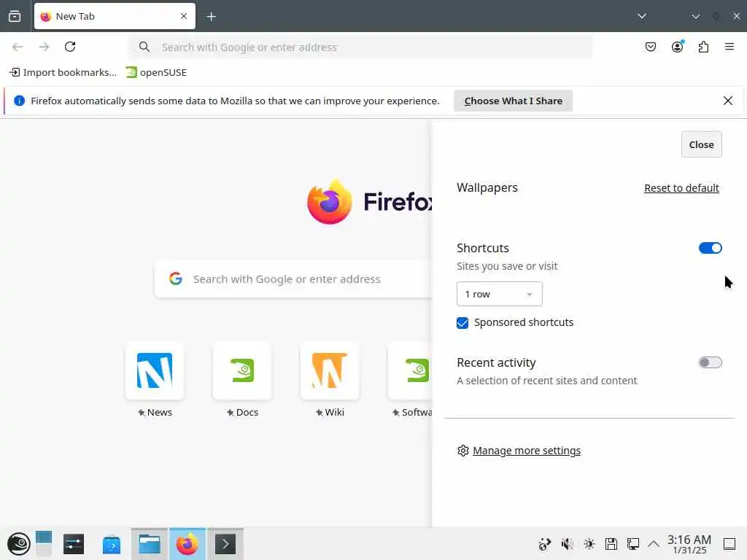Dismiss the data sharing notification bar
This screenshot has height=560, width=747.
[727, 101]
